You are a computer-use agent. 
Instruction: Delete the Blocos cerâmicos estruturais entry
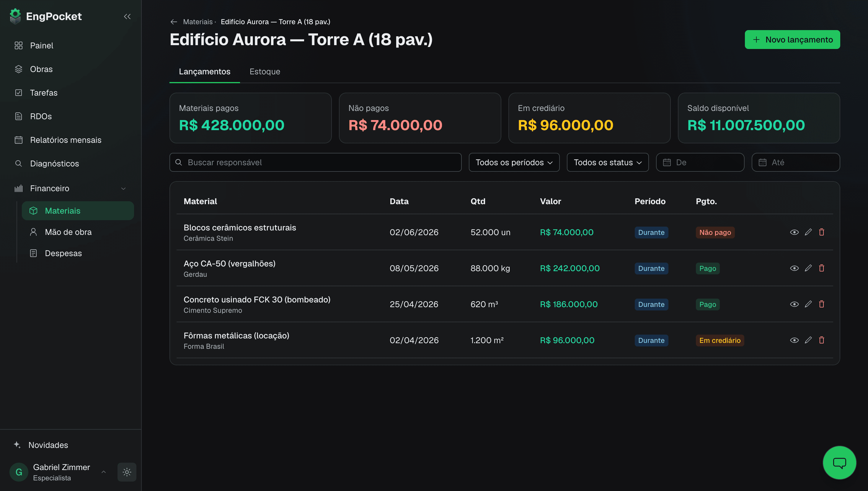point(822,232)
